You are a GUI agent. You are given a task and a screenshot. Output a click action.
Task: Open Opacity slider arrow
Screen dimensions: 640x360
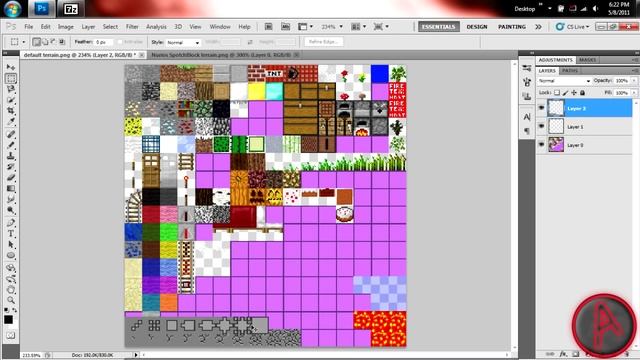pyautogui.click(x=634, y=81)
